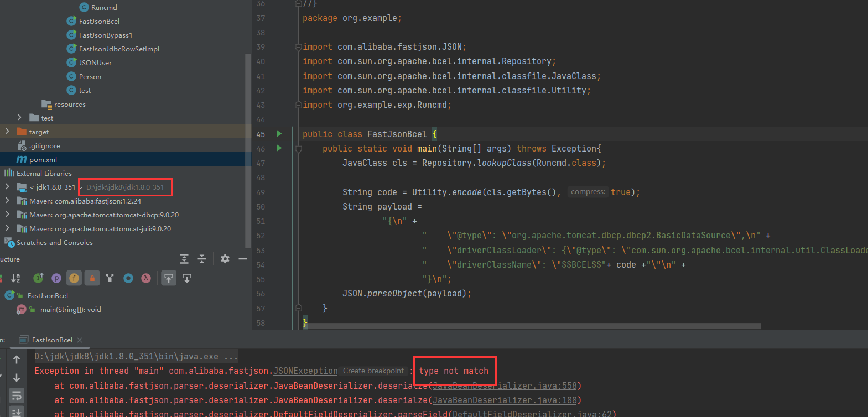The image size is (868, 417).
Task: Toggle the blue circle filter in Structure toolbar
Action: tap(128, 278)
